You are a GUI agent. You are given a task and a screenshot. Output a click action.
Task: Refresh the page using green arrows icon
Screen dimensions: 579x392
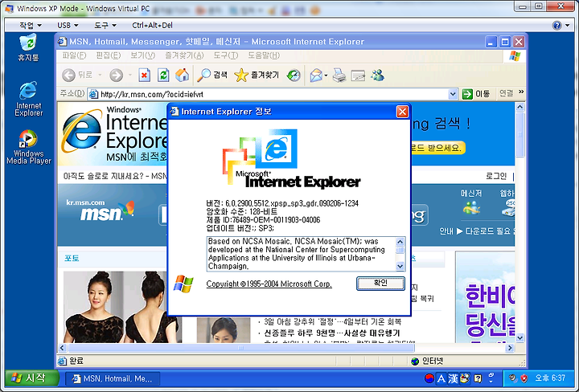(163, 76)
